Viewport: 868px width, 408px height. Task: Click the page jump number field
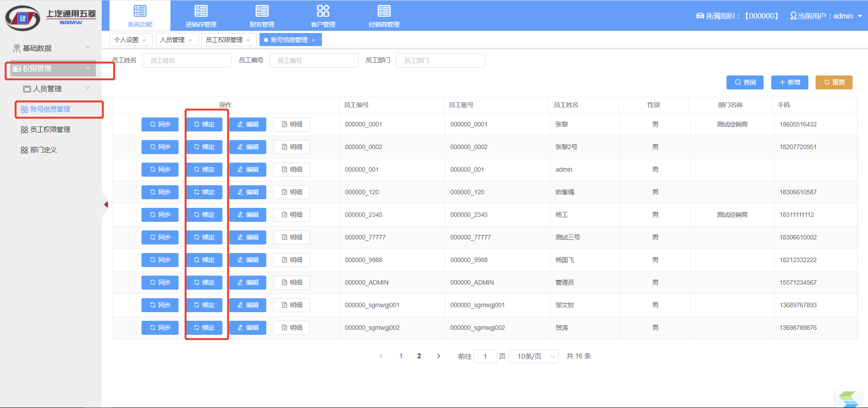click(485, 356)
